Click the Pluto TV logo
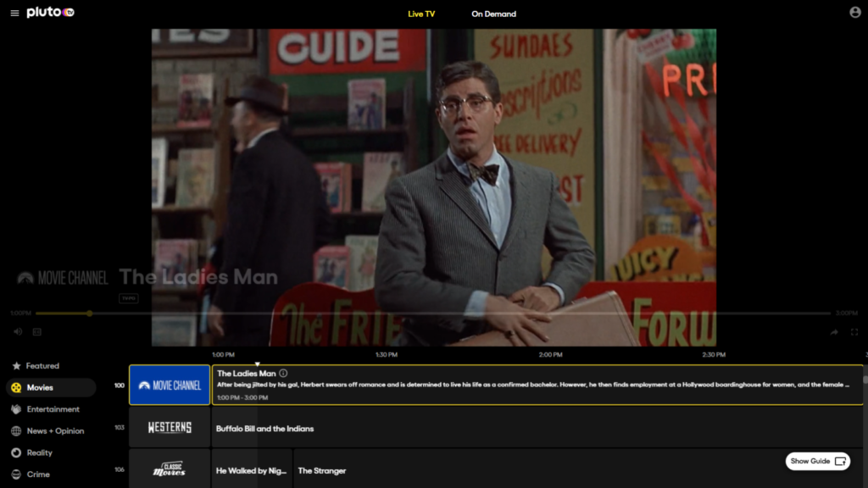Screen dimensions: 868x488 pos(50,12)
